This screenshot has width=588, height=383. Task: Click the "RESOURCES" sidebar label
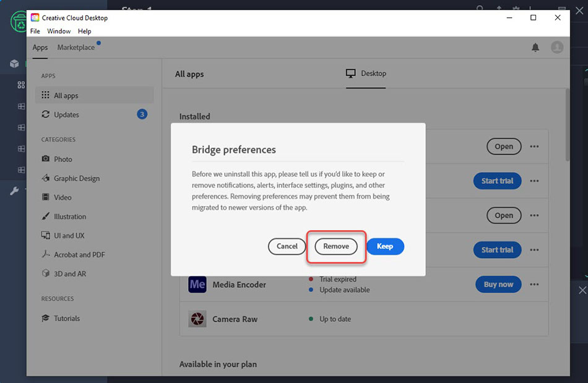click(x=58, y=299)
